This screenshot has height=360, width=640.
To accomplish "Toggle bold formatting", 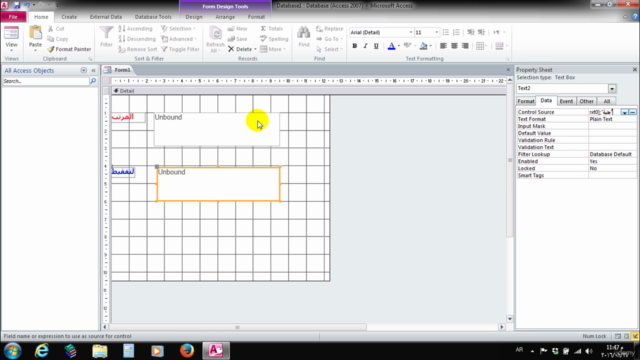I will pos(355,46).
